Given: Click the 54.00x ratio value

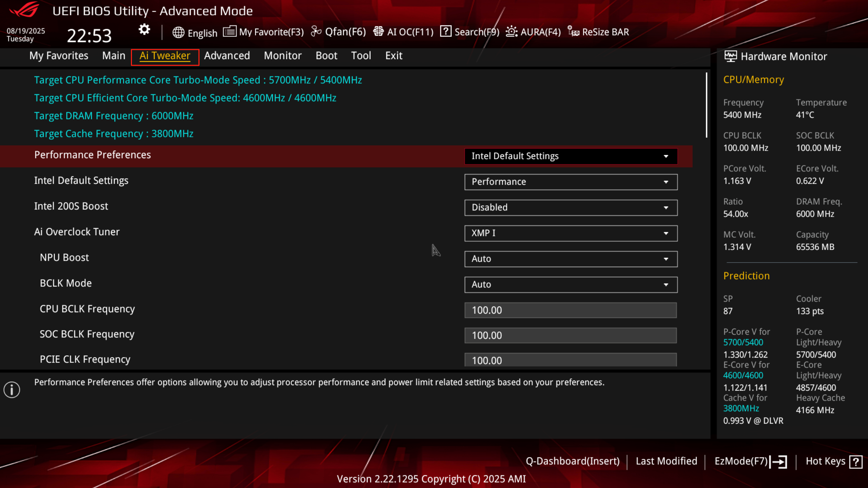Looking at the screenshot, I should click(x=736, y=214).
